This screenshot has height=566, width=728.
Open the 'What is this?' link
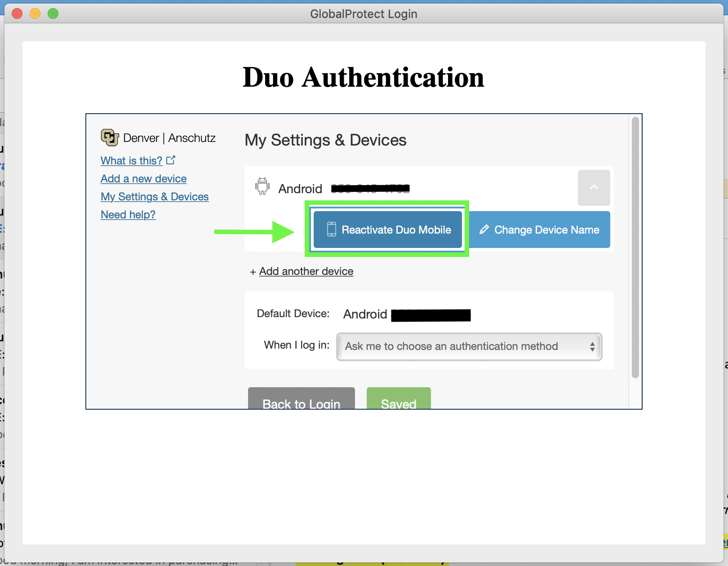(x=131, y=161)
